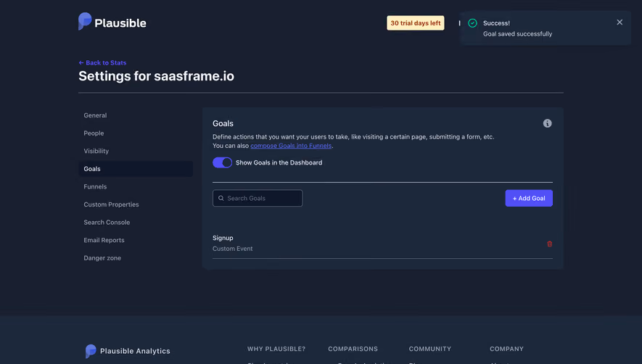642x364 pixels.
Task: Select the Goals settings section
Action: pos(136,169)
